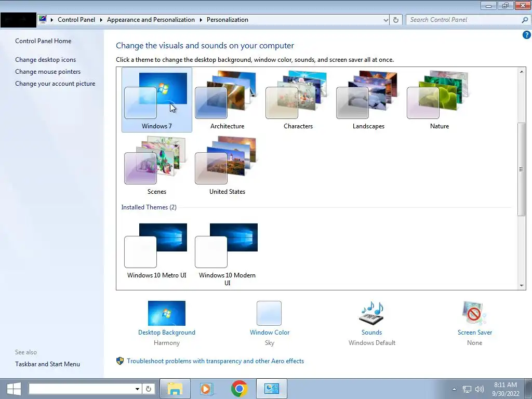Open the Sounds settings icon
The image size is (532, 399).
371,313
